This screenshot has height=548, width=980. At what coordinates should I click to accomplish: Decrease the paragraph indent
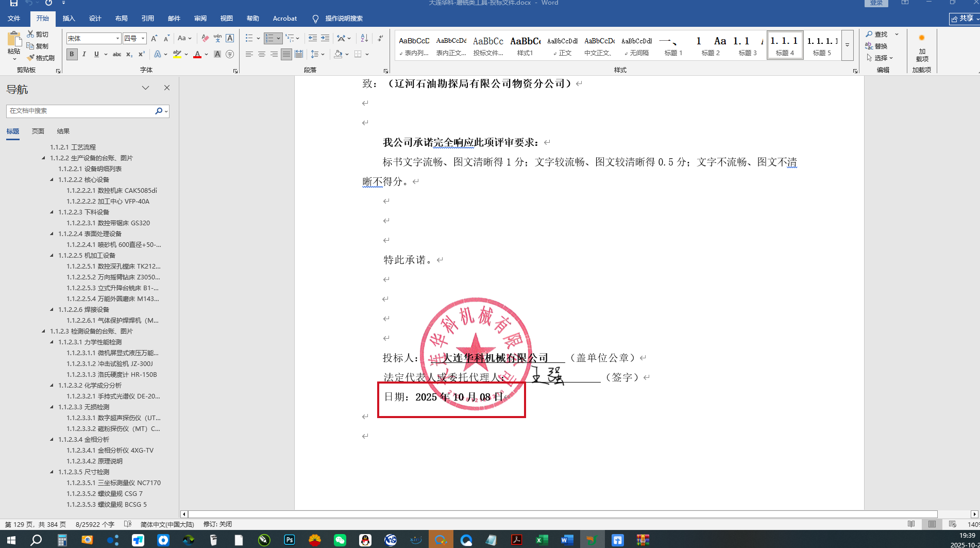(312, 38)
